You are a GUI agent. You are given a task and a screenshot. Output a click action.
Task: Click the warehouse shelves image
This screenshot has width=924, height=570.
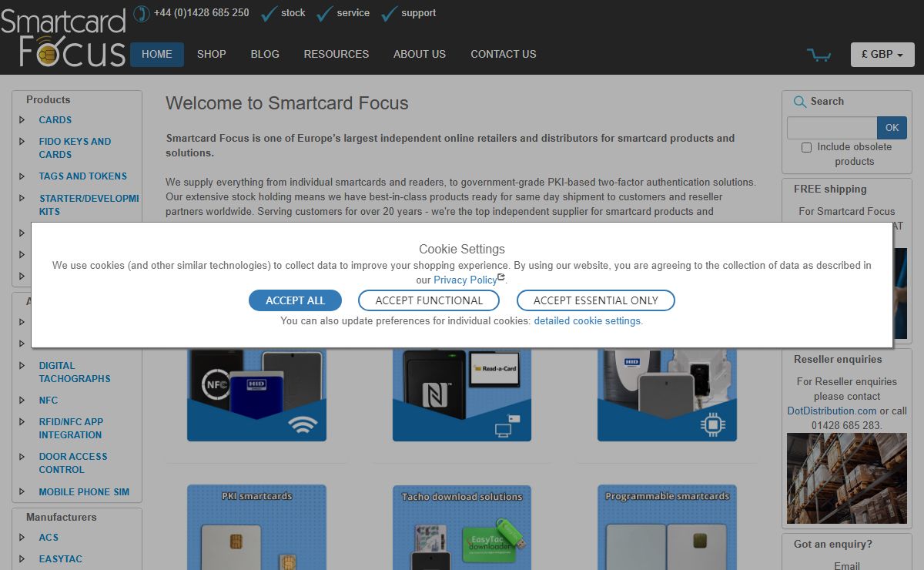click(x=847, y=478)
